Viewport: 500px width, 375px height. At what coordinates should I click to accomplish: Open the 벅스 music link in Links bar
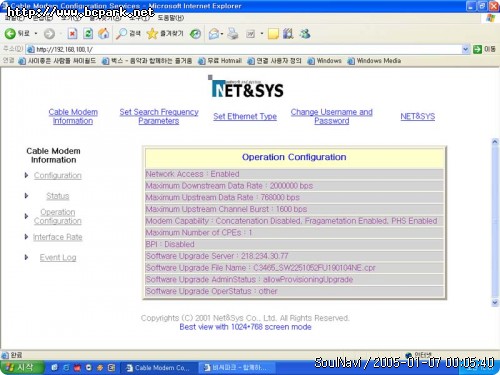click(147, 61)
